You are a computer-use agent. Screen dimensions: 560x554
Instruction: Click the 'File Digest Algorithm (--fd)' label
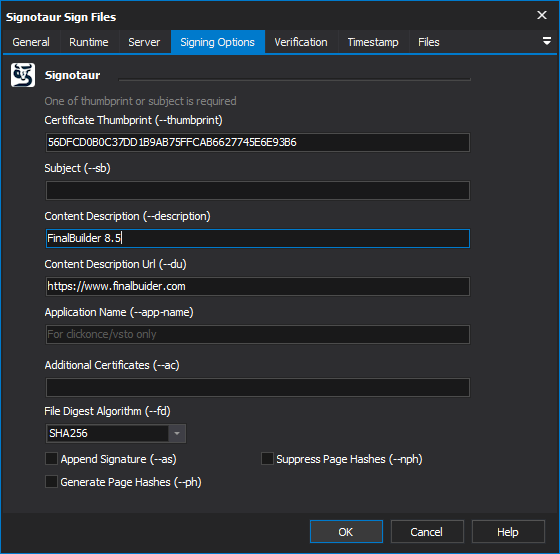click(x=108, y=411)
